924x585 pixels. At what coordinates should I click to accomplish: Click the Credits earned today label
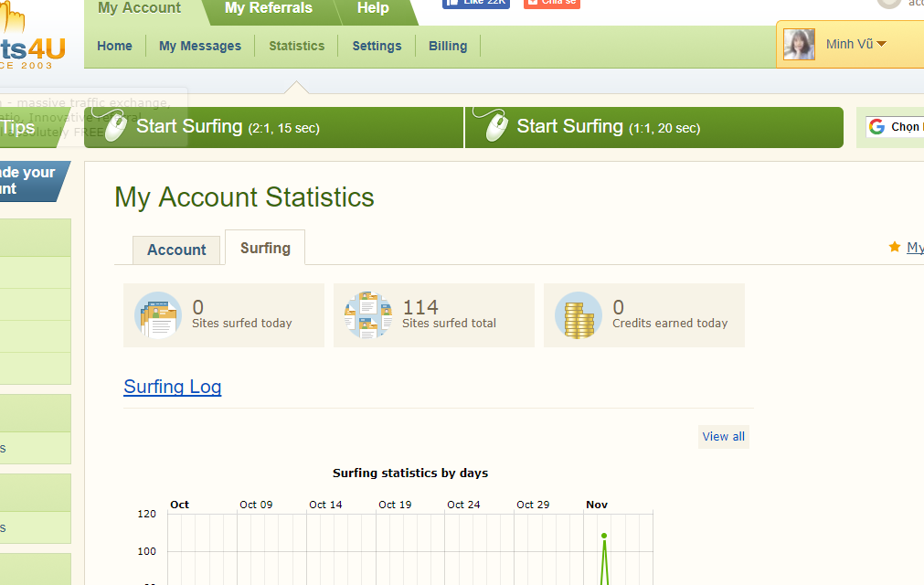[x=670, y=323]
